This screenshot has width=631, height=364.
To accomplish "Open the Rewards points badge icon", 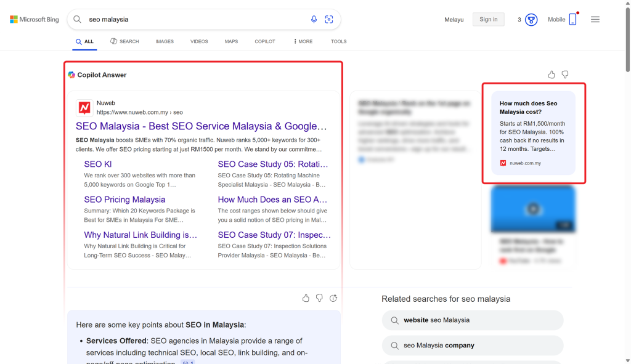I will 531,19.
